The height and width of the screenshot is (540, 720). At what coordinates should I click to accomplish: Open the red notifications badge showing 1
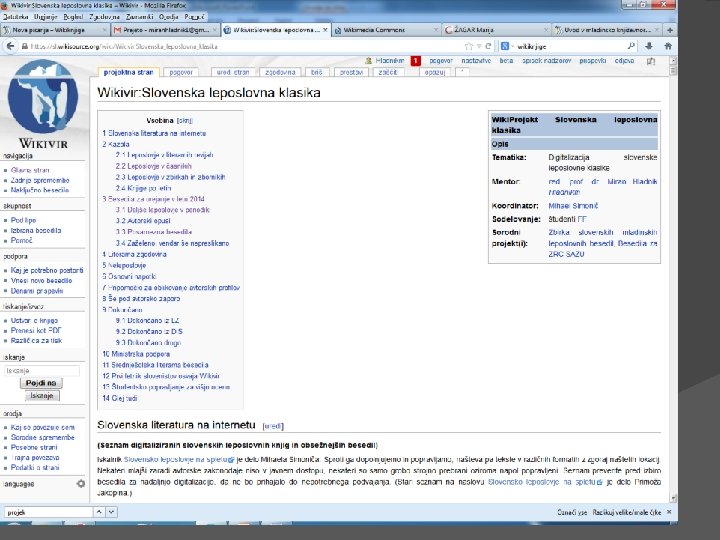tap(416, 61)
